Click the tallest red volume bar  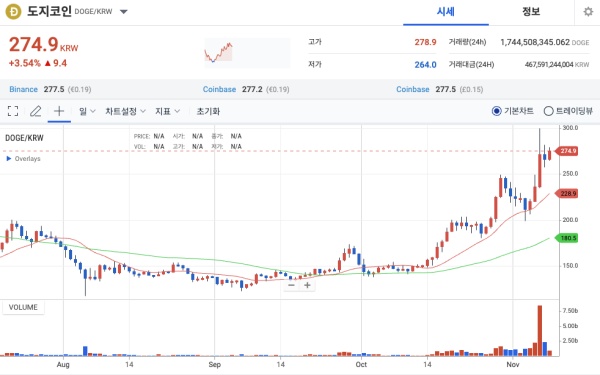point(540,331)
